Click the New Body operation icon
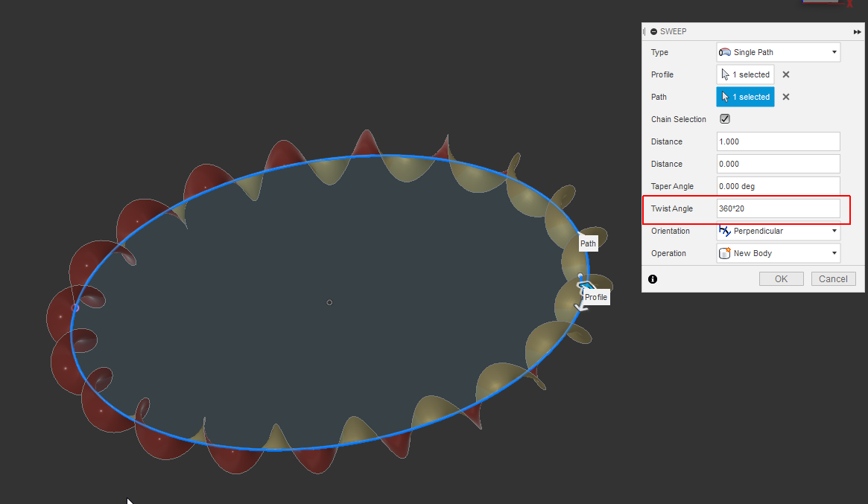 (x=723, y=253)
